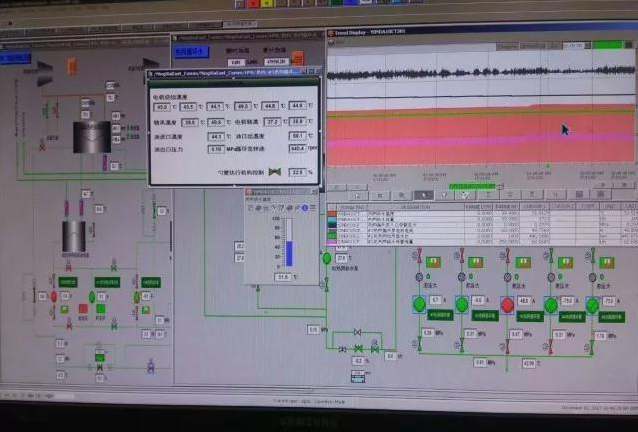This screenshot has height=432, width=638.
Task: Click the dark green label under the first pump
Action: 440,315
